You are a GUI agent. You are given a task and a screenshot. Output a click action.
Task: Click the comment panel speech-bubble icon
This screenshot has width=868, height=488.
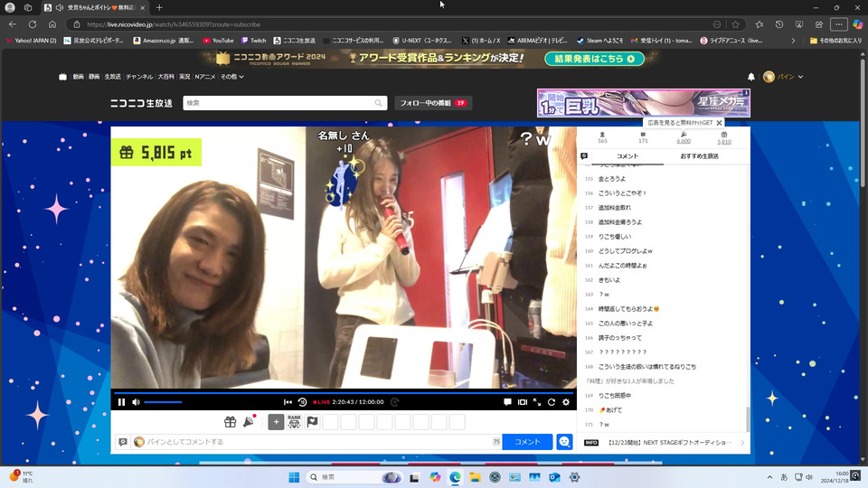[x=584, y=156]
